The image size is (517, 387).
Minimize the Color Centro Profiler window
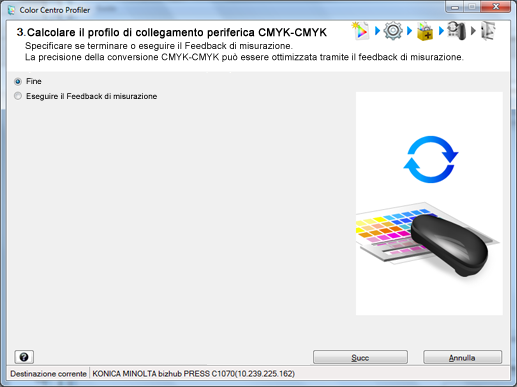click(x=455, y=7)
